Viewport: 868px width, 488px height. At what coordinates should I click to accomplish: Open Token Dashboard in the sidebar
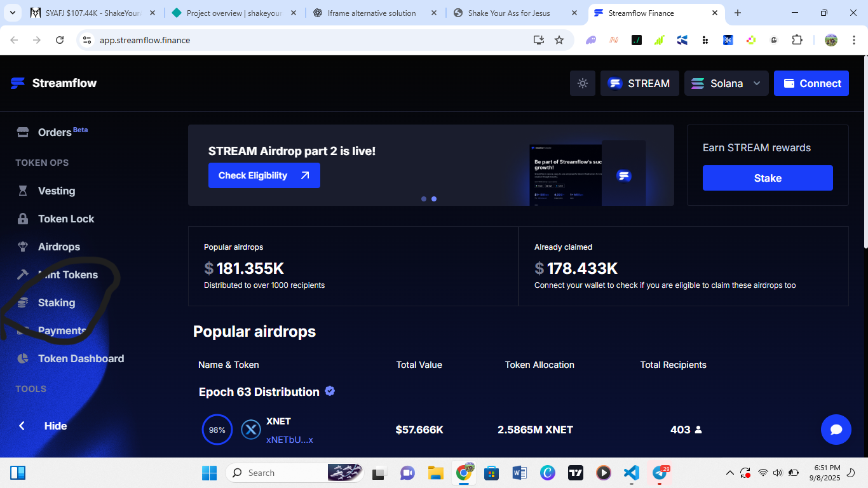click(81, 358)
